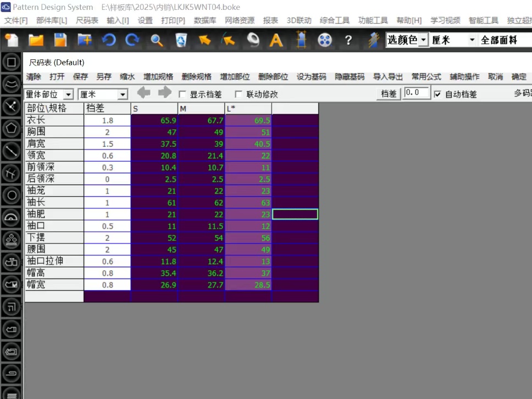Uncheck the 自动档差 checkbox
532x399 pixels.
437,95
